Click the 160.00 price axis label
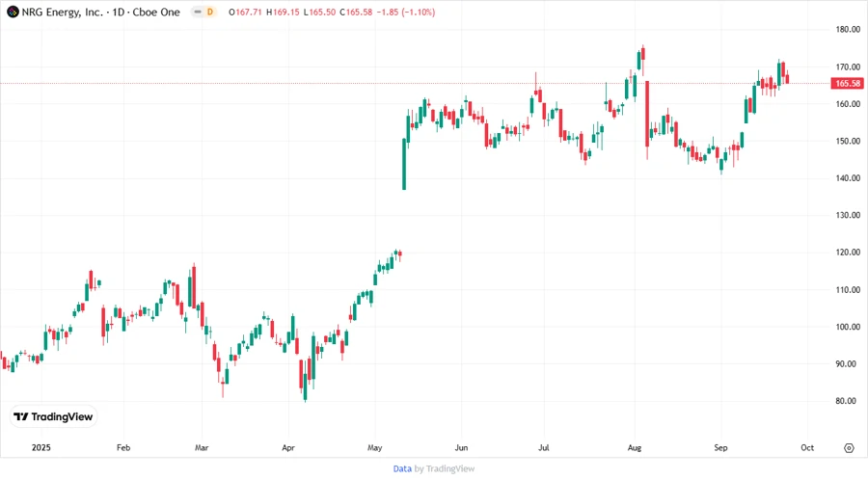This screenshot has height=480, width=868. (848, 104)
